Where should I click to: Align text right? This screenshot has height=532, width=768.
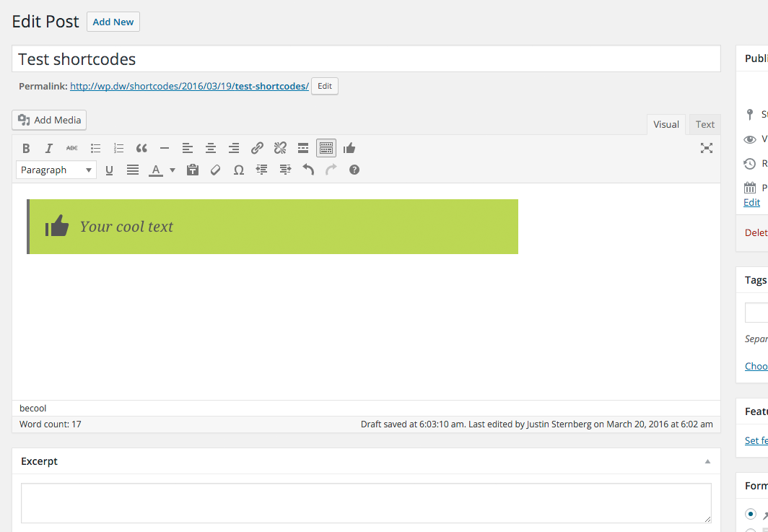[234, 148]
